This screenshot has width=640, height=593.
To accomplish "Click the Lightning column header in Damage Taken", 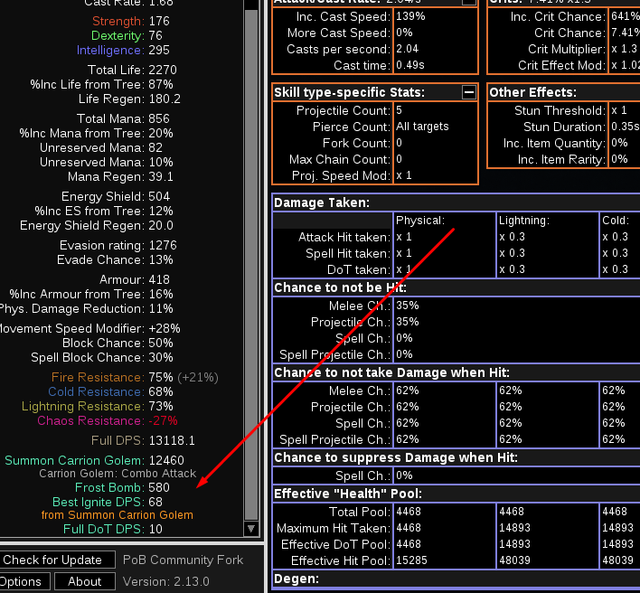I will pos(524,220).
